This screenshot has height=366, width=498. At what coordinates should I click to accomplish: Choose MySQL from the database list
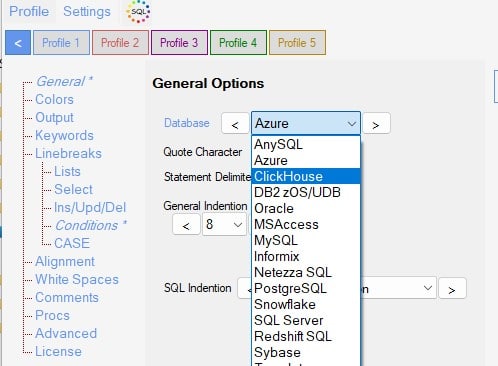pos(306,240)
